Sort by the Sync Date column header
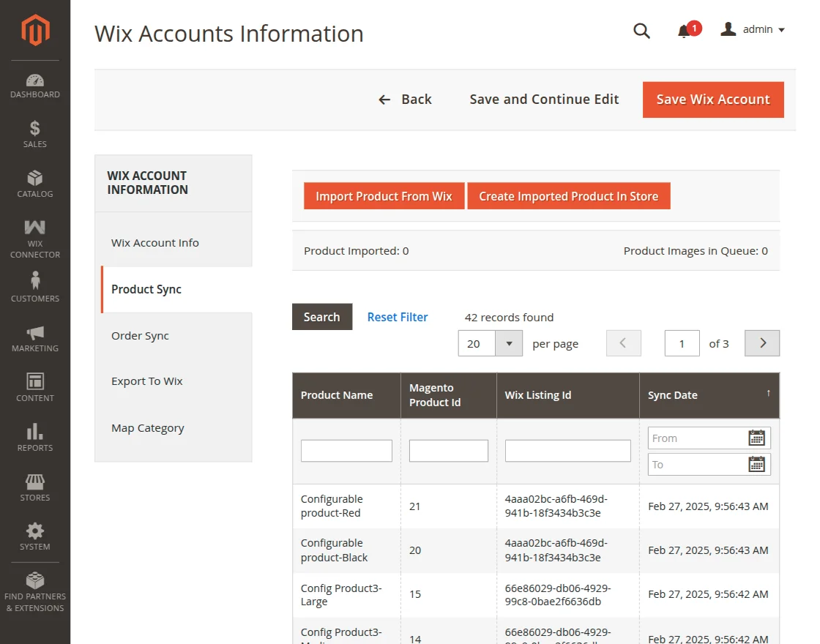 pyautogui.click(x=709, y=395)
